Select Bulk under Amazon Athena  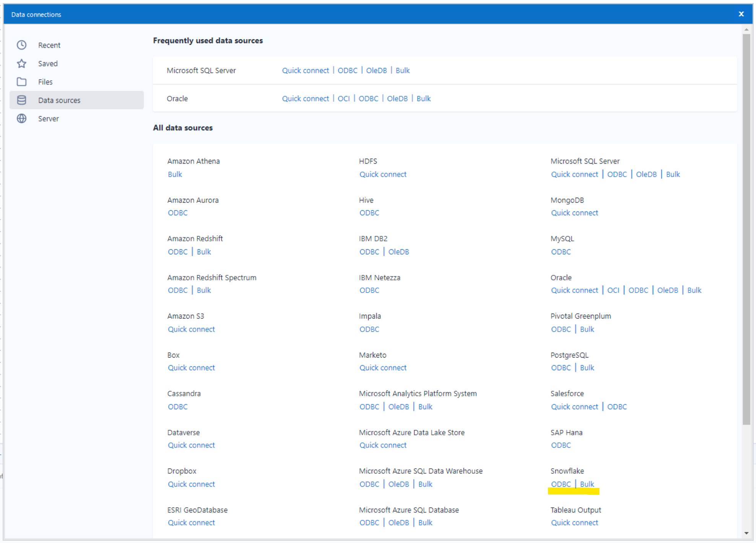(x=175, y=174)
